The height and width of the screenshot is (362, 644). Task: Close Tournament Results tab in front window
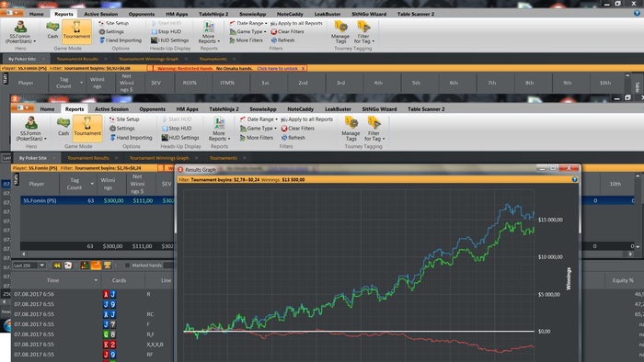[x=116, y=158]
